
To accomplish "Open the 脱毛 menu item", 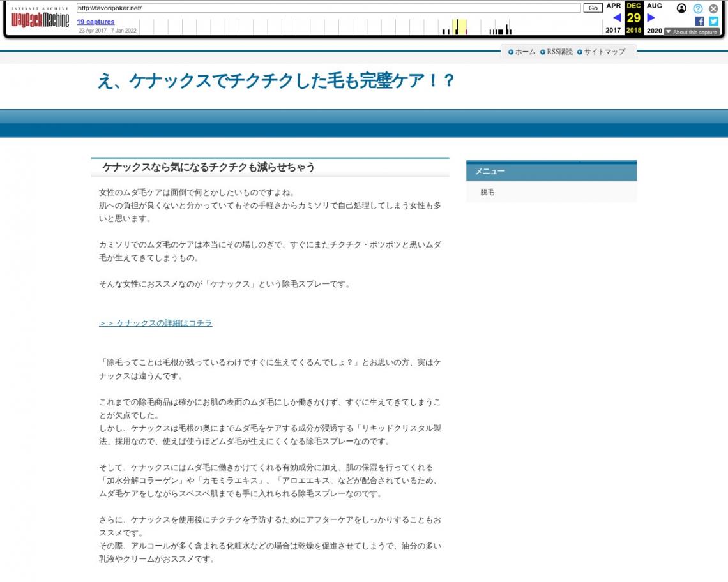I will pyautogui.click(x=487, y=192).
